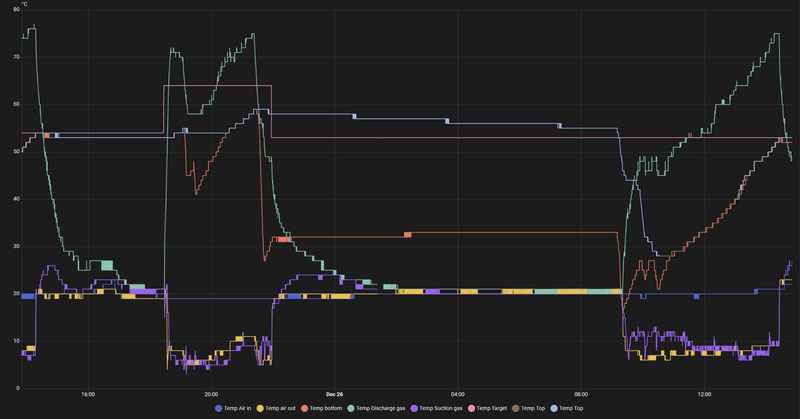This screenshot has width=800, height=419.
Task: Click the brown Temp Top color dot
Action: pos(516,408)
